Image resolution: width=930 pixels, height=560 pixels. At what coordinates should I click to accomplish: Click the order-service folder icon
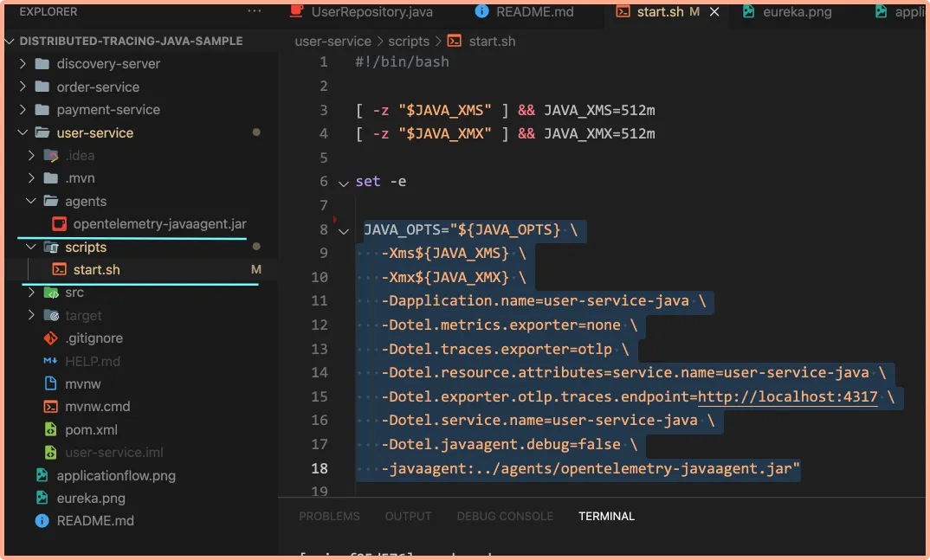tap(42, 87)
